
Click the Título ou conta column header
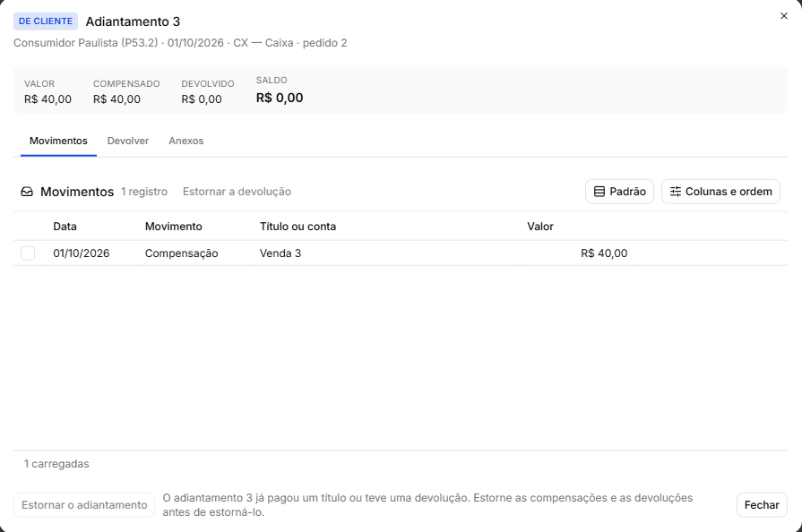point(298,227)
